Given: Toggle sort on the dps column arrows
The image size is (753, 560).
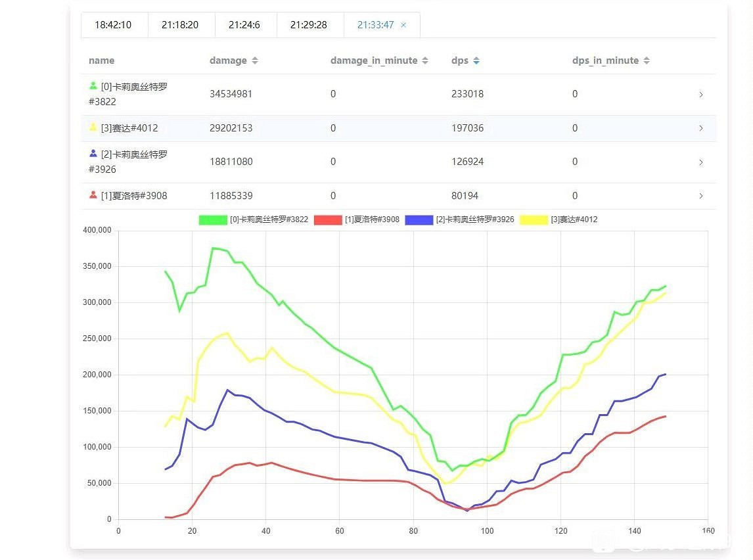Looking at the screenshot, I should tap(476, 60).
